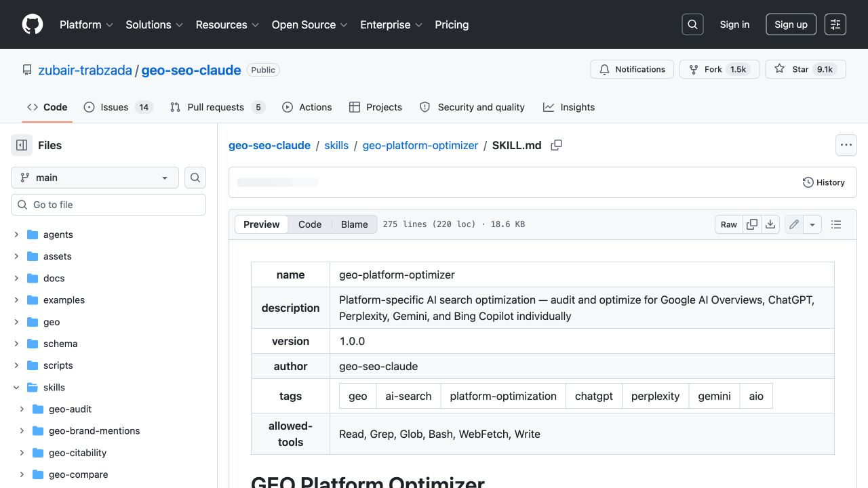The width and height of the screenshot is (868, 488).
Task: Search files magnifier button beside branch selector
Action: tap(195, 178)
